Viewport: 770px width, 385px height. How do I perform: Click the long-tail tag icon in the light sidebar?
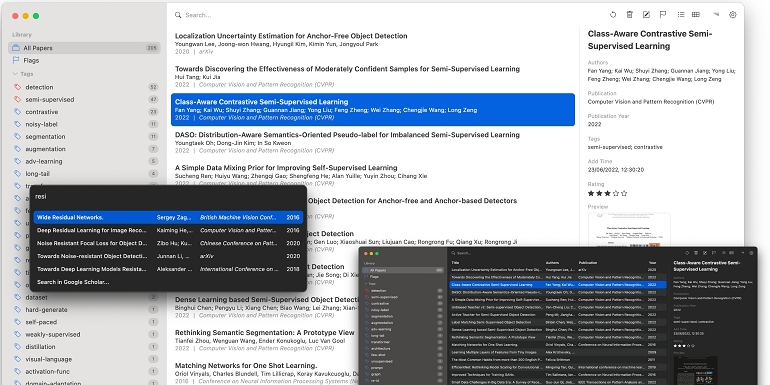pos(18,173)
